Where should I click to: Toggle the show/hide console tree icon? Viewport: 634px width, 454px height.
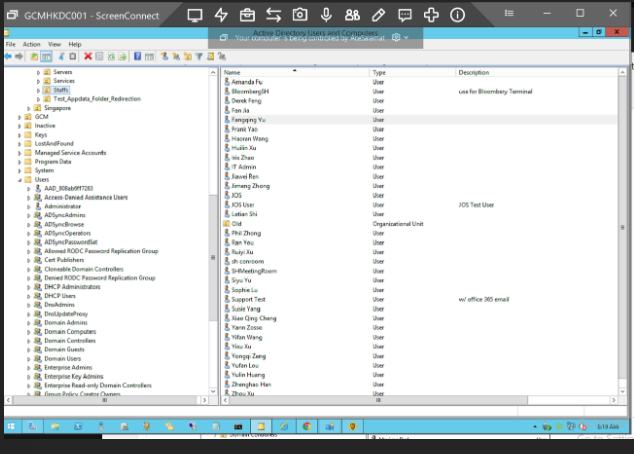click(46, 57)
